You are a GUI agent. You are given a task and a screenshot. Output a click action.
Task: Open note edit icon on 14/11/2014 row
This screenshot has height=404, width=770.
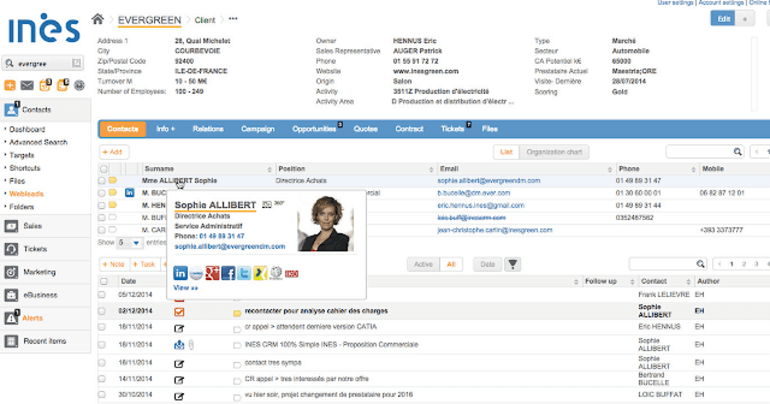coord(179,380)
